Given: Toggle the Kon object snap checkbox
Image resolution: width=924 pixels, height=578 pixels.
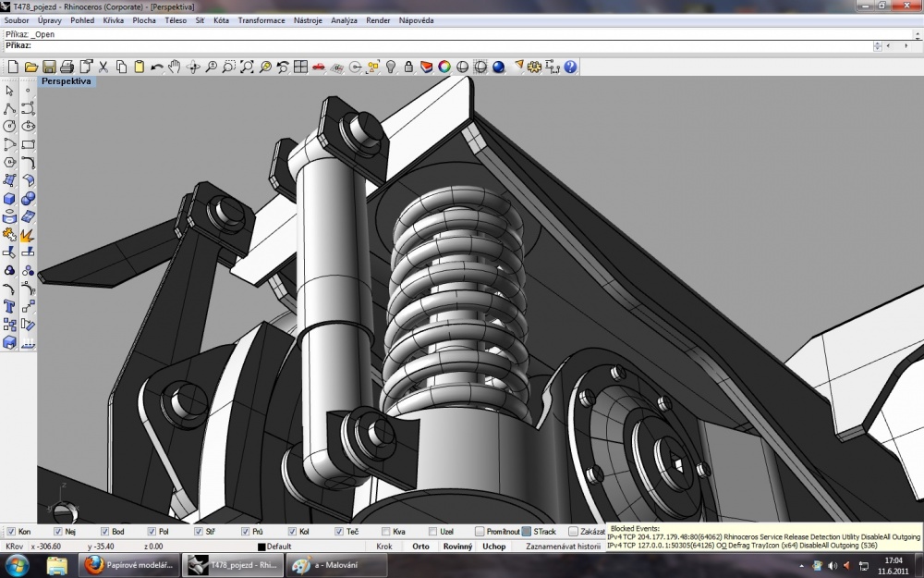Looking at the screenshot, I should (x=10, y=532).
